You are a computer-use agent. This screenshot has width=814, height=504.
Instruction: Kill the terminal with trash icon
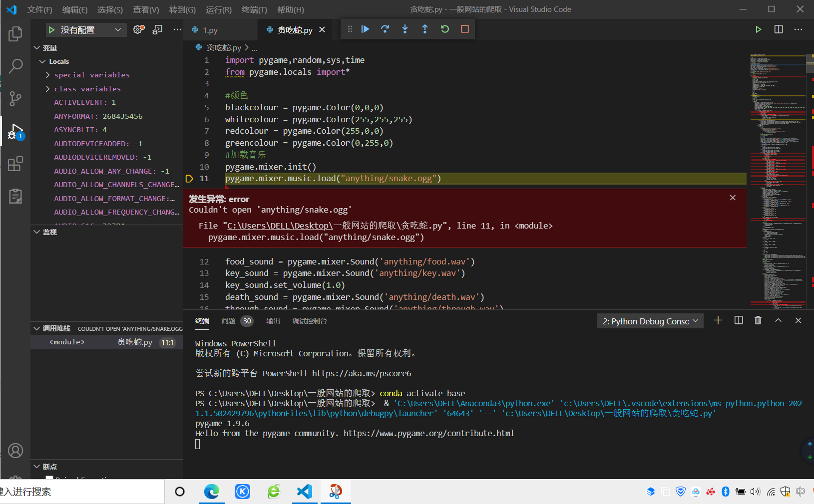pos(758,320)
